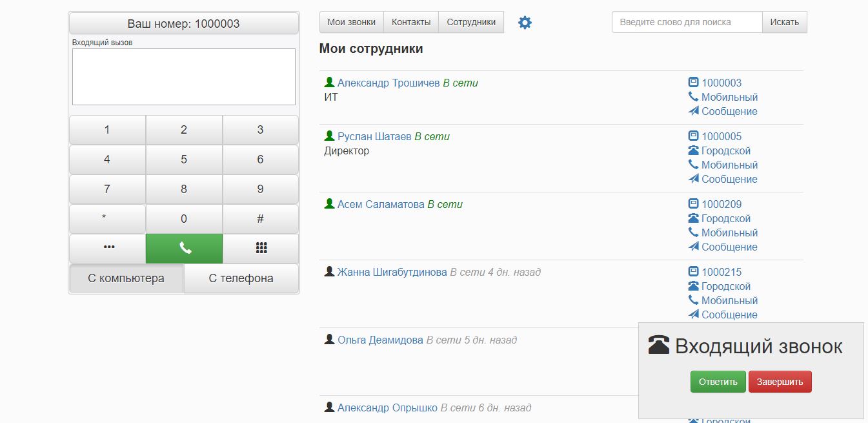The image size is (868, 423).
Task: Open the Мои звонки tab
Action: click(x=352, y=22)
